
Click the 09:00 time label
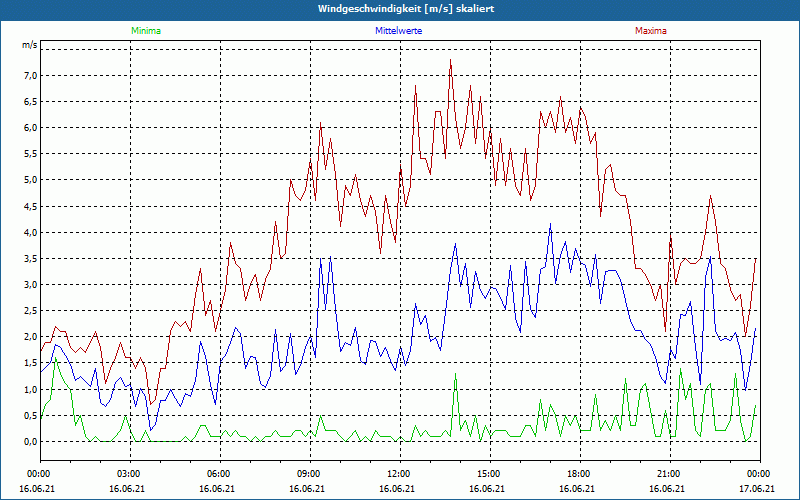coord(310,474)
